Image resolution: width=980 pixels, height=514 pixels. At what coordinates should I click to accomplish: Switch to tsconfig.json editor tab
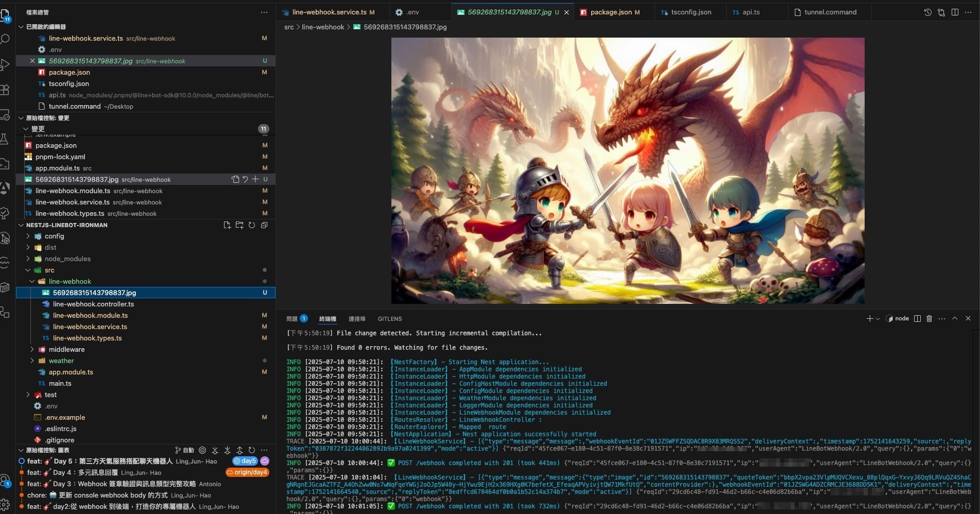tap(691, 12)
